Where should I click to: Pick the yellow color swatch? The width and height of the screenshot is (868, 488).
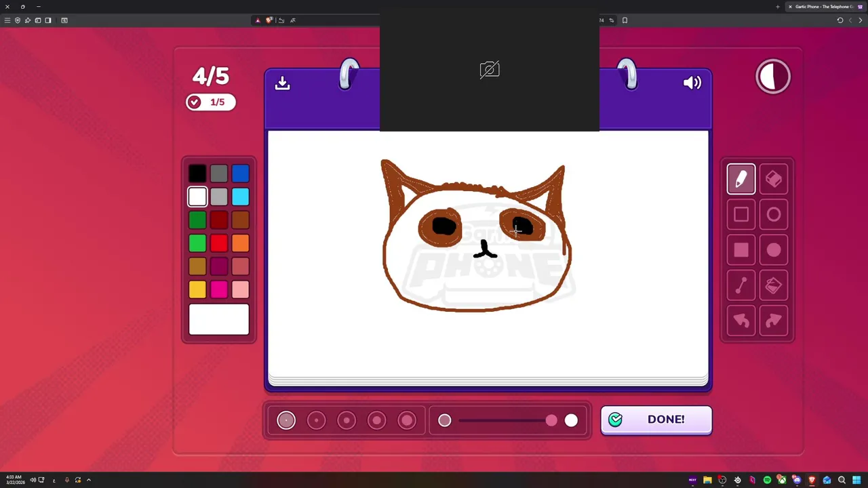pos(197,289)
